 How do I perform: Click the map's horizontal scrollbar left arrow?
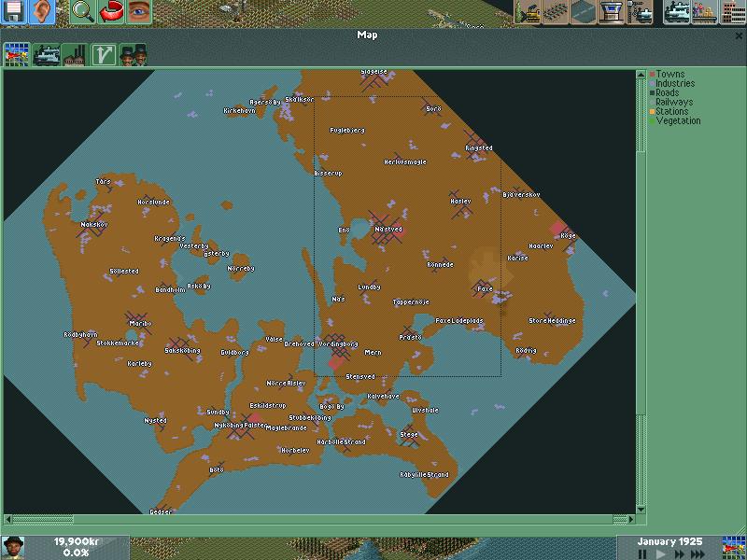coord(8,519)
